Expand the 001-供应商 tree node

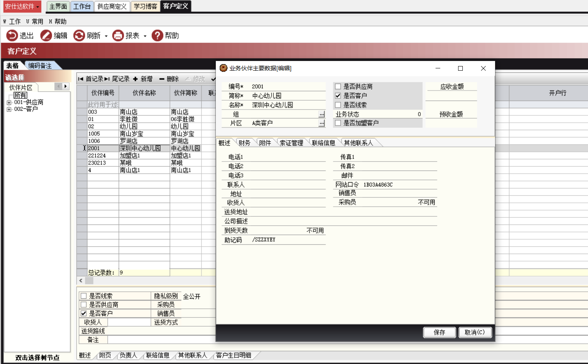9,103
